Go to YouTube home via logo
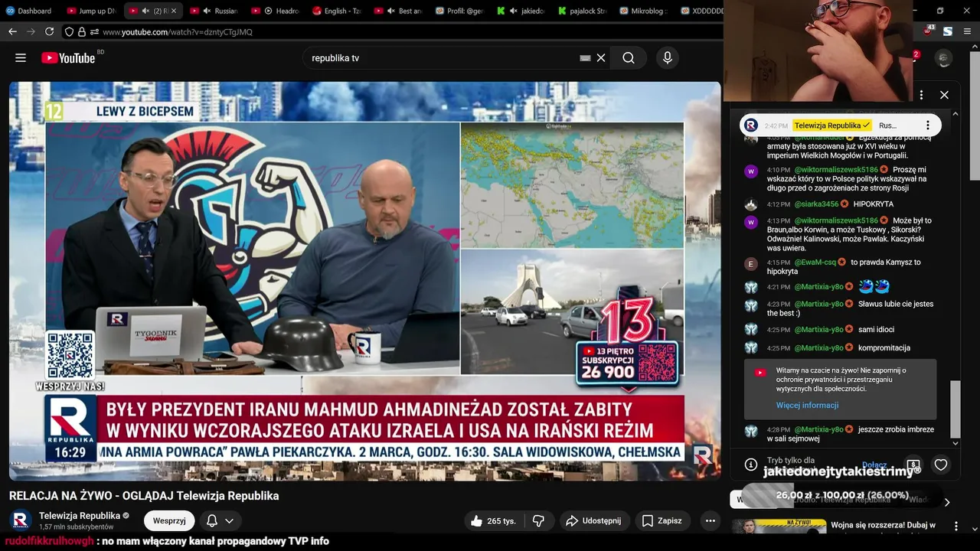This screenshot has height=551, width=980. click(x=68, y=58)
